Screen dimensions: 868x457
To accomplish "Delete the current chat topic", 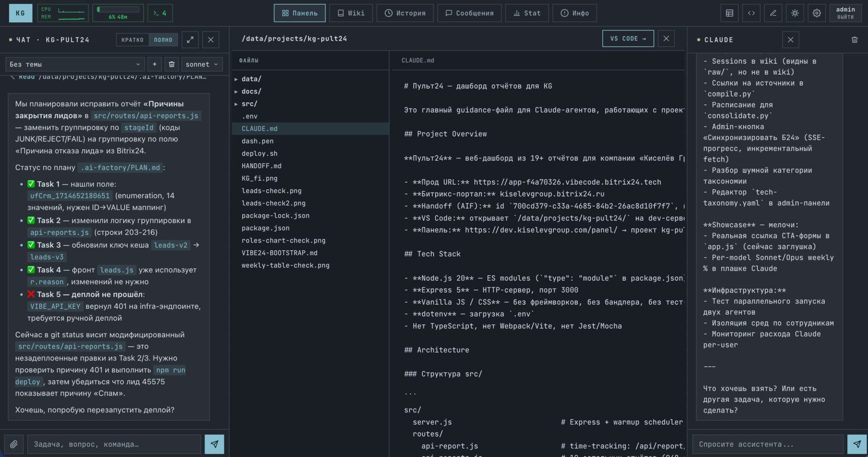I will pyautogui.click(x=171, y=64).
